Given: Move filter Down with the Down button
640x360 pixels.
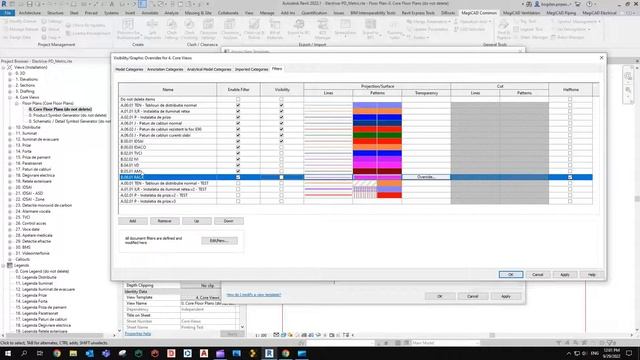Looking at the screenshot, I should 229,221.
